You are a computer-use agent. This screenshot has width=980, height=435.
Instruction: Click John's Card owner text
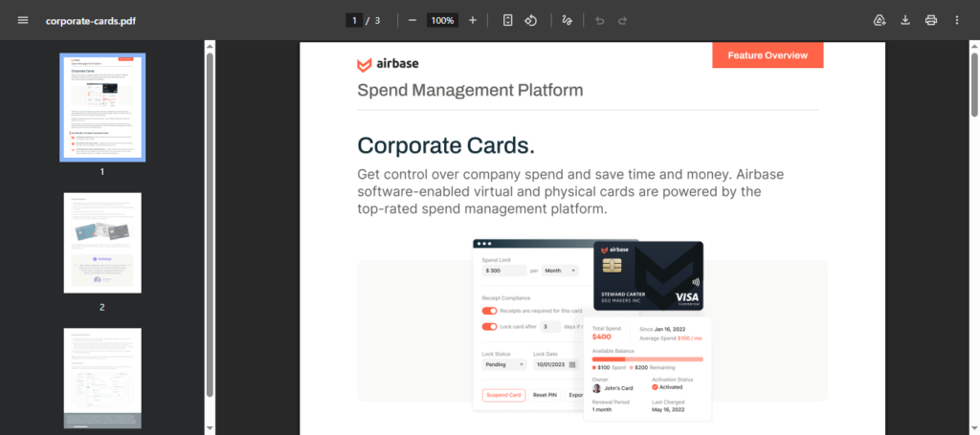tap(618, 388)
